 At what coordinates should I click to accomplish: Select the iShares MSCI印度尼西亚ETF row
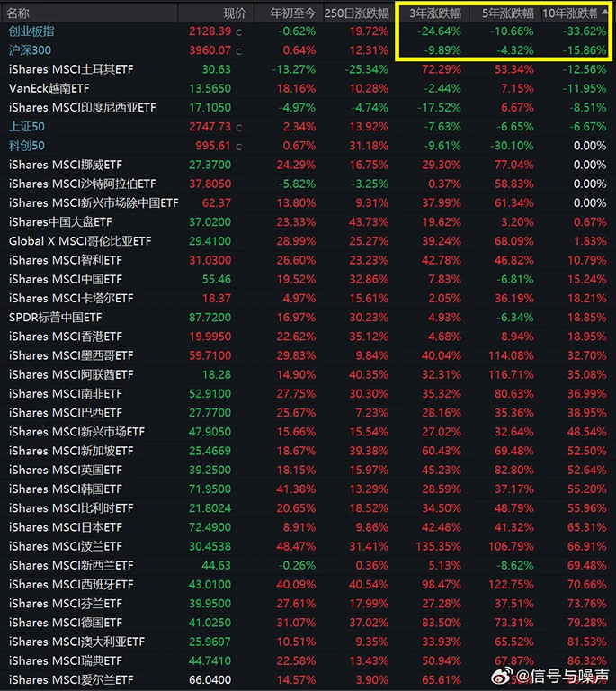point(308,108)
